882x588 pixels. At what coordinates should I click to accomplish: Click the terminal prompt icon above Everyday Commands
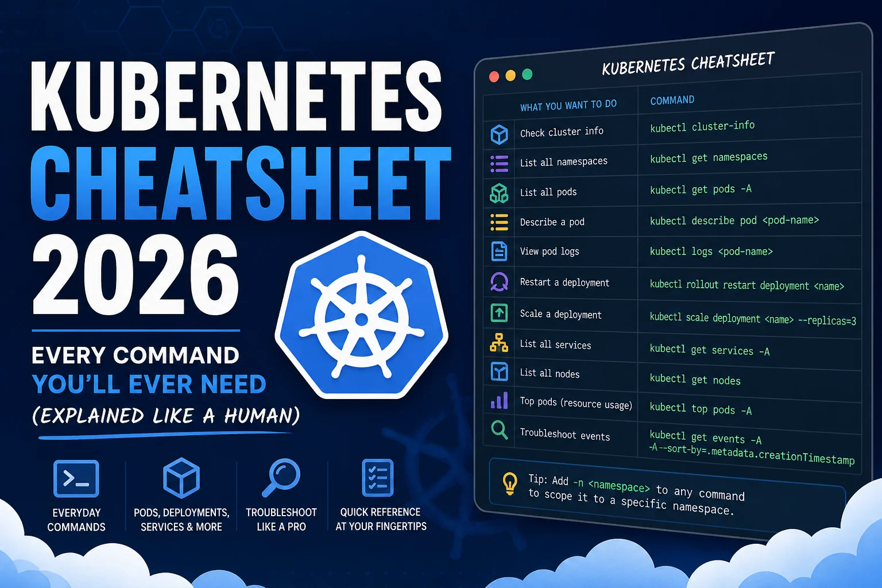[x=76, y=479]
